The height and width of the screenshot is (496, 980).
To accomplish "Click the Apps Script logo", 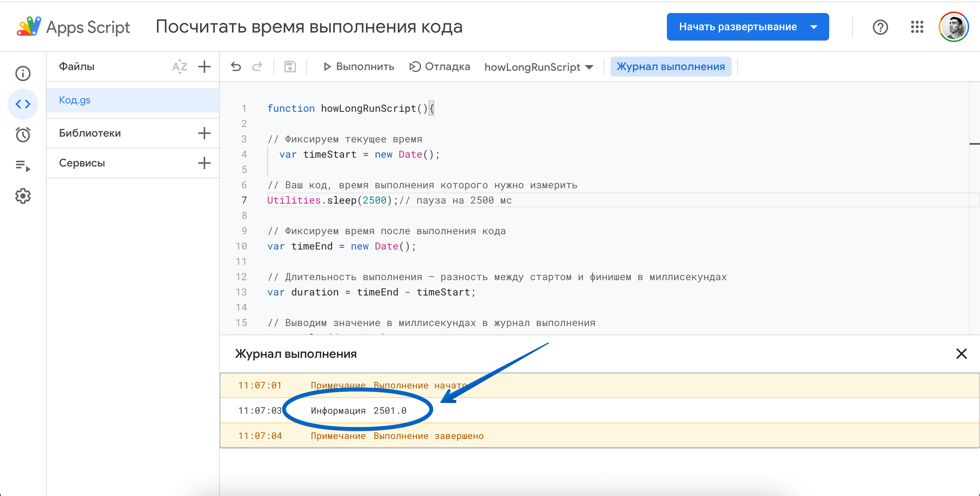I will click(73, 27).
